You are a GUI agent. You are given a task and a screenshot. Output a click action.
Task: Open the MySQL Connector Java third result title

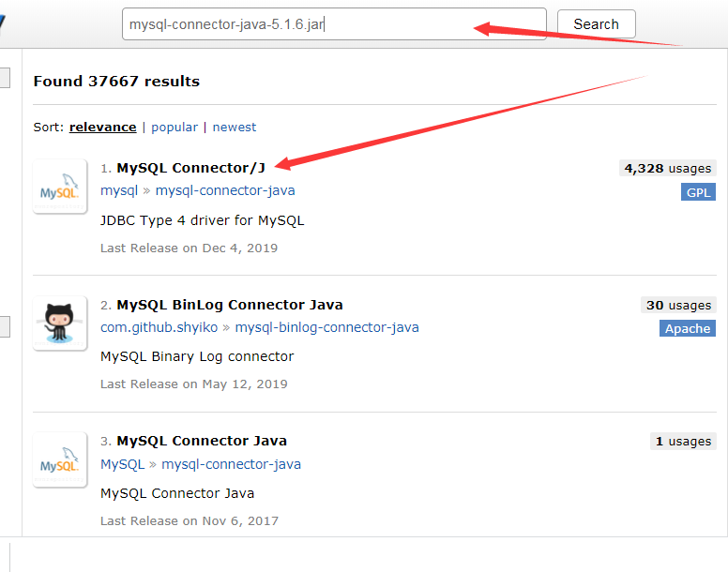[x=202, y=441]
